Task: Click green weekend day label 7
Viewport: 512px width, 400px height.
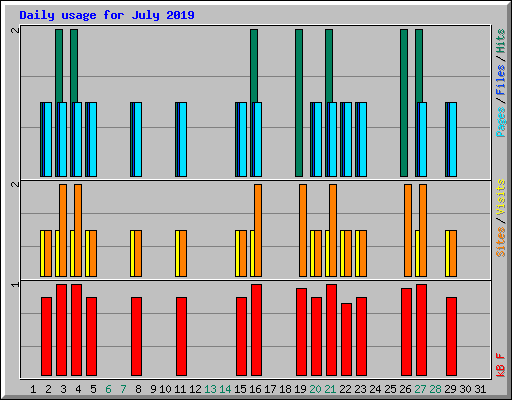Action: coord(123,389)
